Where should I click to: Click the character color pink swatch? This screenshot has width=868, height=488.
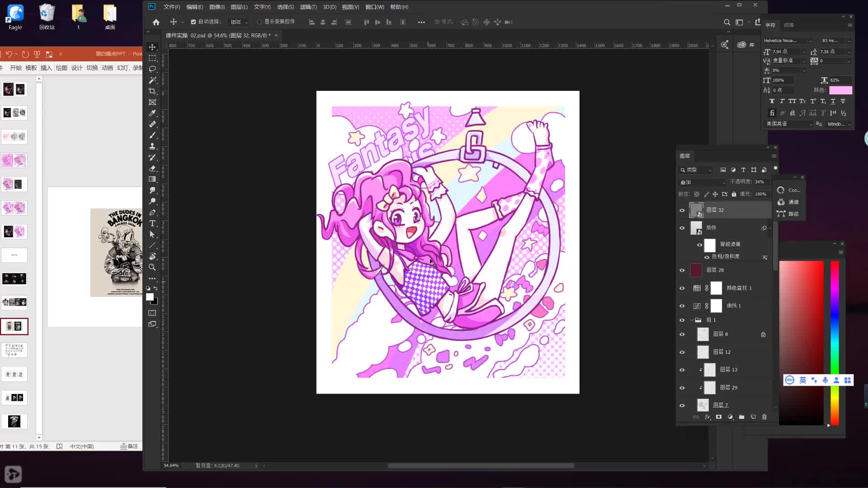pyautogui.click(x=840, y=90)
